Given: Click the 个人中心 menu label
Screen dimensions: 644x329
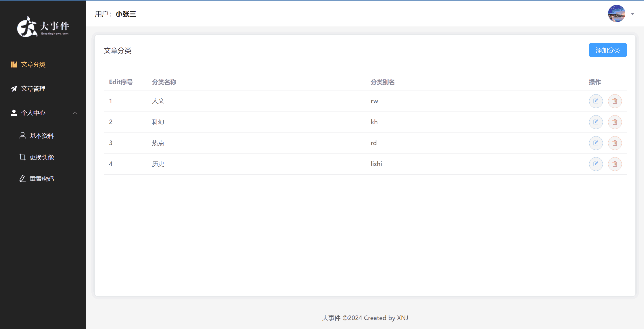Looking at the screenshot, I should [x=33, y=113].
